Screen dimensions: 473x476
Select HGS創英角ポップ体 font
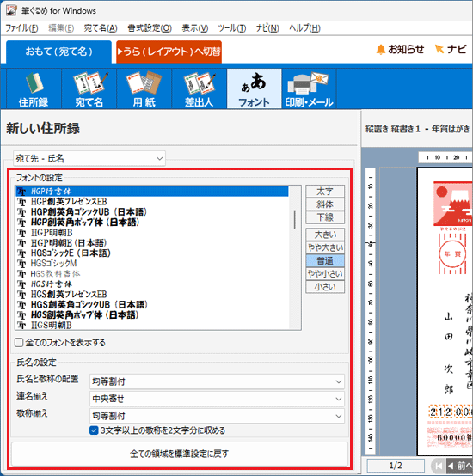(x=152, y=315)
